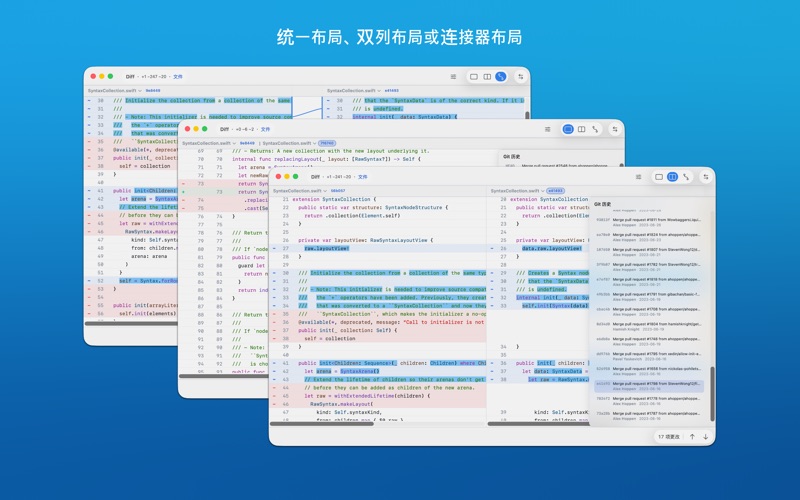This screenshot has height=500, width=800.
Task: Open right SyntaxCollection.swift dropdown in back window
Action: point(355,91)
